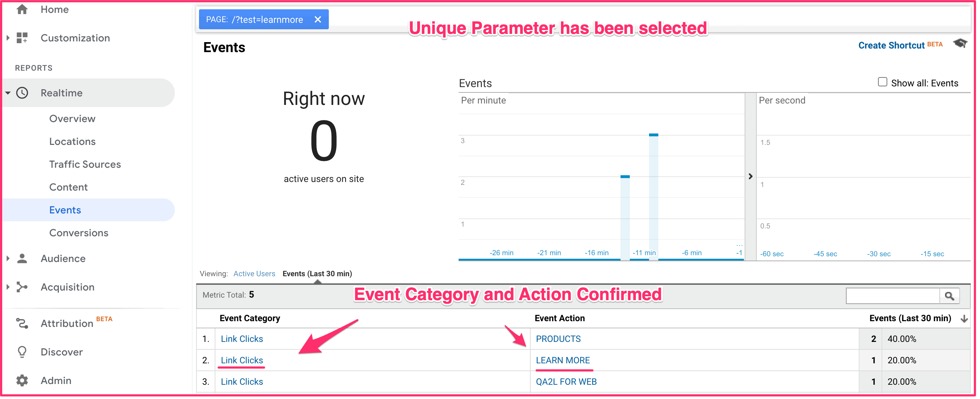Collapse the Realtime section arrow
980x399 pixels.
tap(8, 93)
